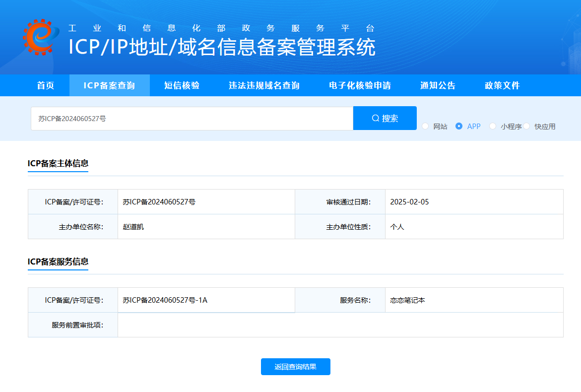This screenshot has height=392, width=581.
Task: Open the 通知公告 section
Action: point(437,85)
